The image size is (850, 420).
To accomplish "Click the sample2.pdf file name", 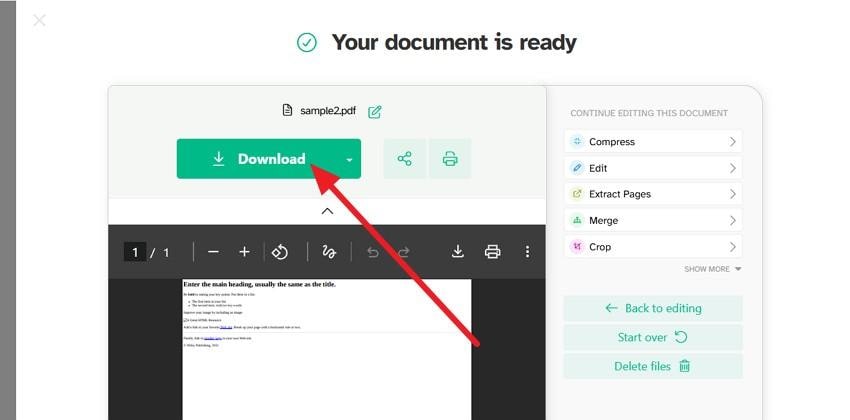I will [328, 111].
